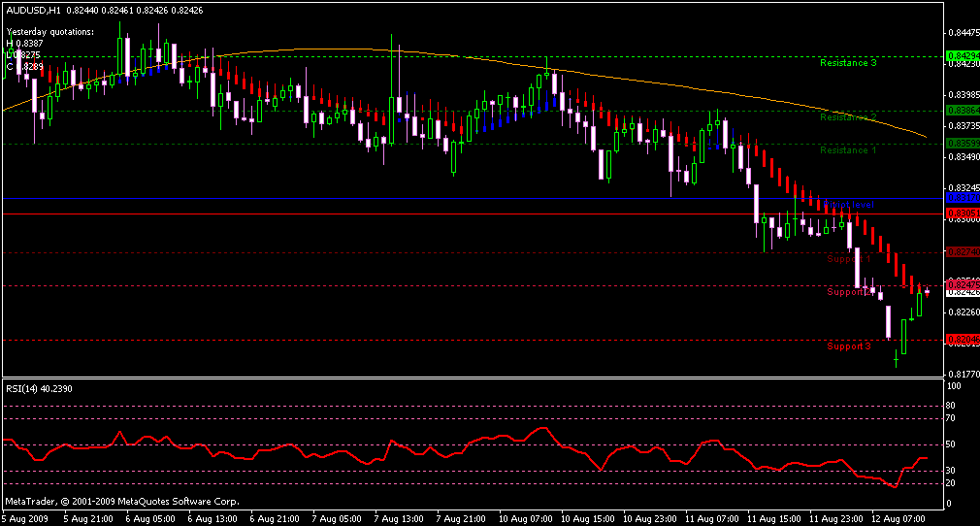980x526 pixels.
Task: Click the blue pivot price tag on axis
Action: pos(960,198)
